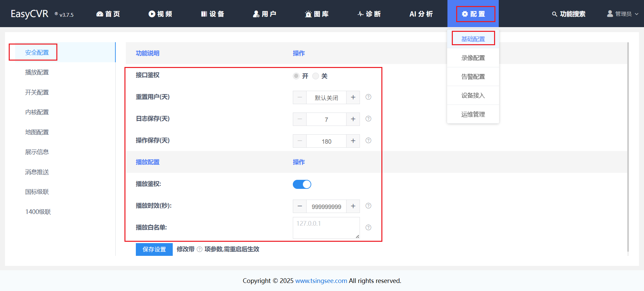Open the 诊断 diagnostics navigation item
Image resolution: width=644 pixels, height=291 pixels.
point(369,14)
